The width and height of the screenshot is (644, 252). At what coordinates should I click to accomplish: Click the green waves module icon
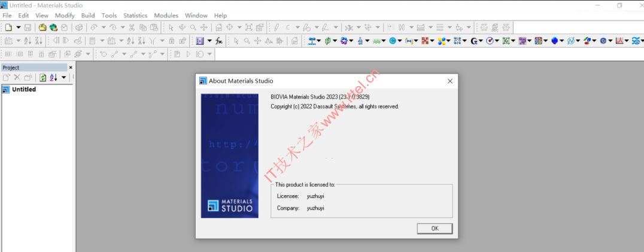tap(377, 41)
